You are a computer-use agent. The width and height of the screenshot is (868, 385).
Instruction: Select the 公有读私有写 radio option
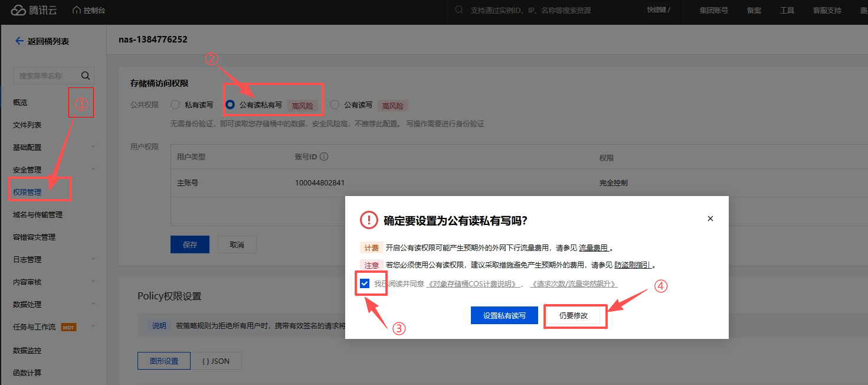(230, 105)
